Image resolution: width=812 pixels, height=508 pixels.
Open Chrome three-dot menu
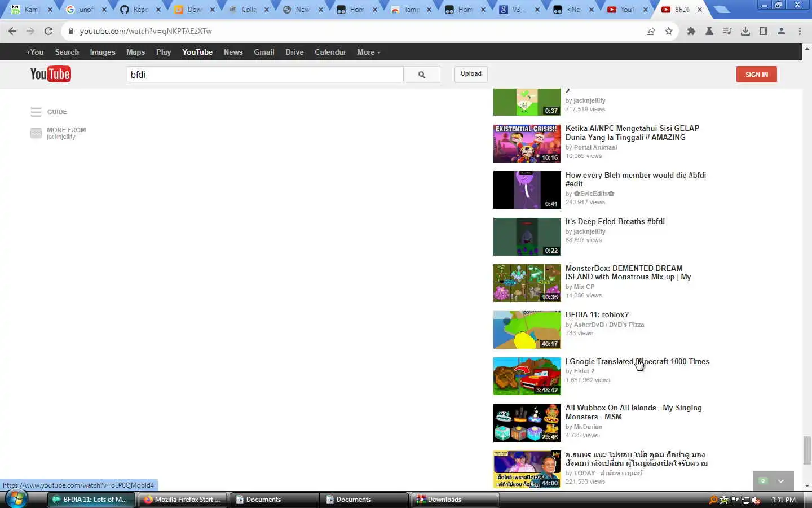click(x=800, y=31)
